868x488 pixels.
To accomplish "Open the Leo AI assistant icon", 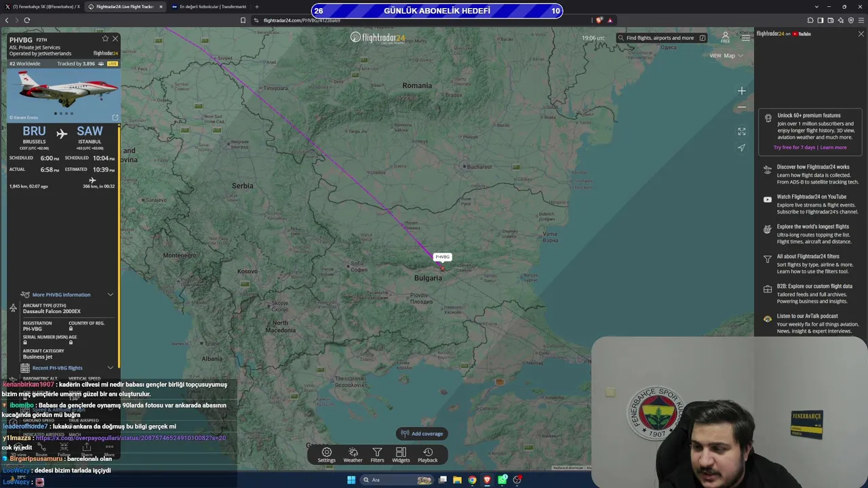I will click(x=841, y=20).
